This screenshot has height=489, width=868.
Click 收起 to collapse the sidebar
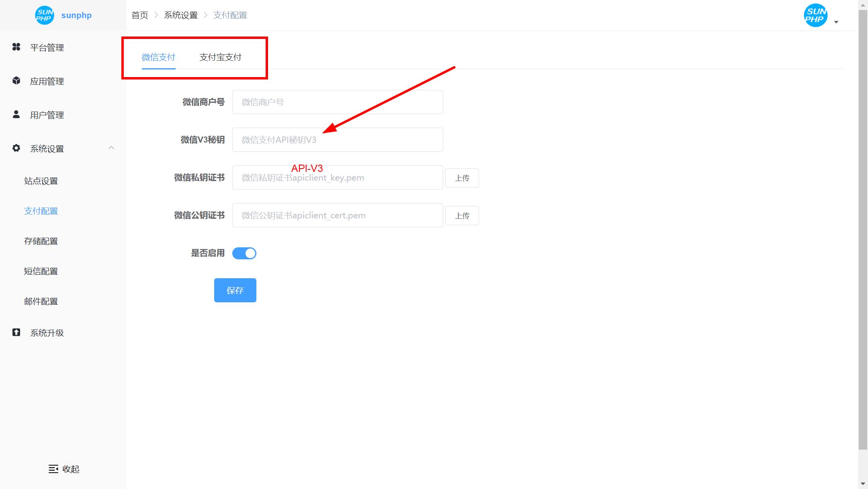click(71, 469)
